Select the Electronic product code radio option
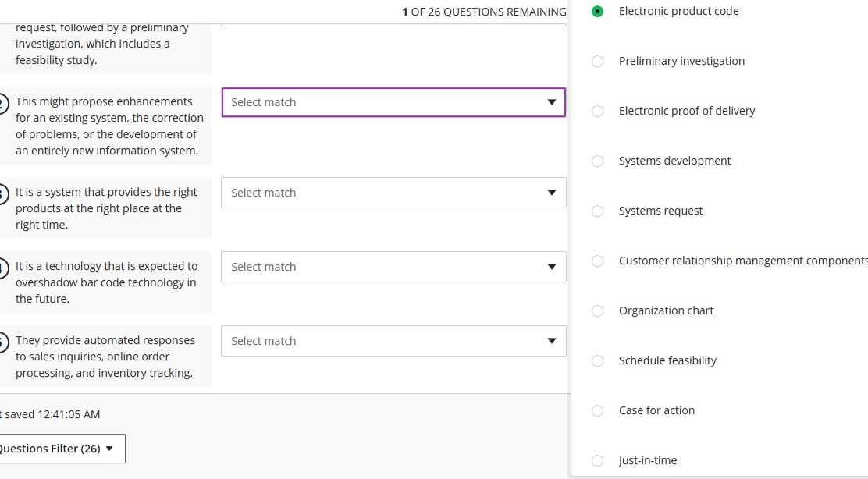 [597, 11]
